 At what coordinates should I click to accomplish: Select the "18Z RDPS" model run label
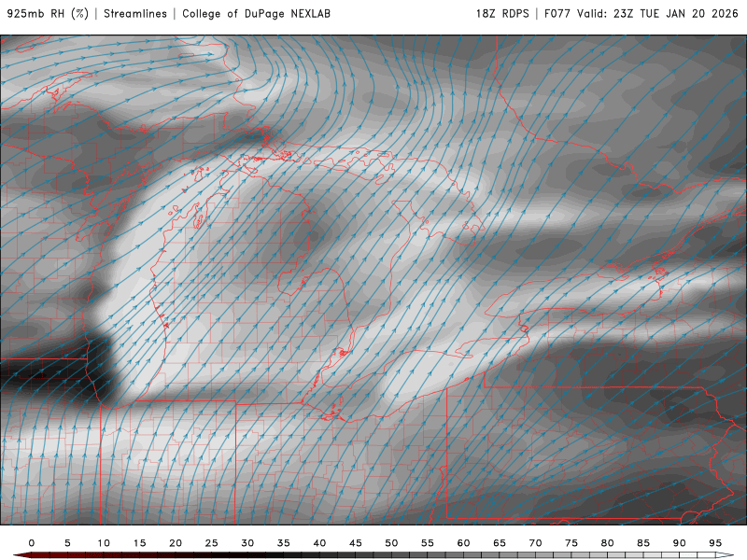point(502,14)
